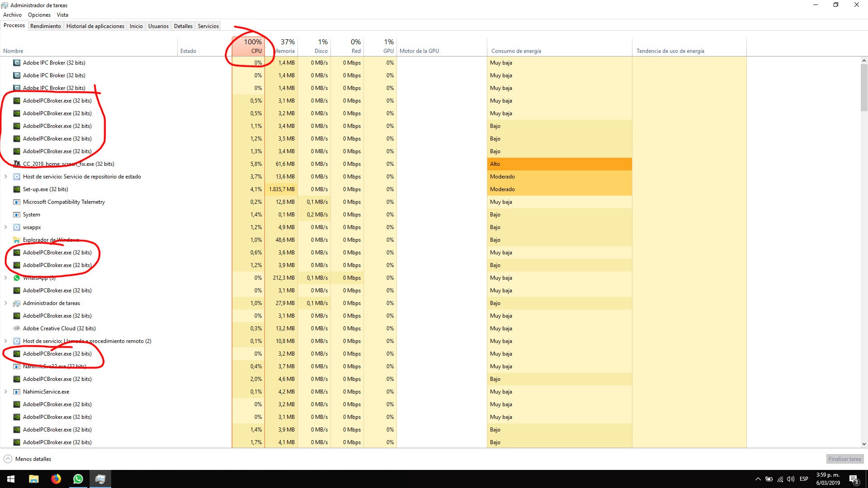The height and width of the screenshot is (488, 868).
Task: Sort by the CPU column header
Action: [248, 47]
